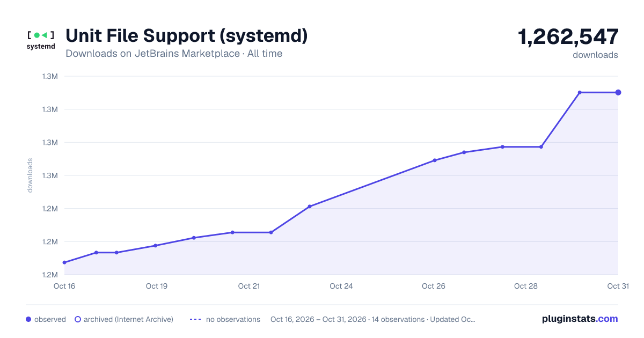This screenshot has height=338, width=644.
Task: Click the filled 'observed' legend dot
Action: tap(28, 319)
